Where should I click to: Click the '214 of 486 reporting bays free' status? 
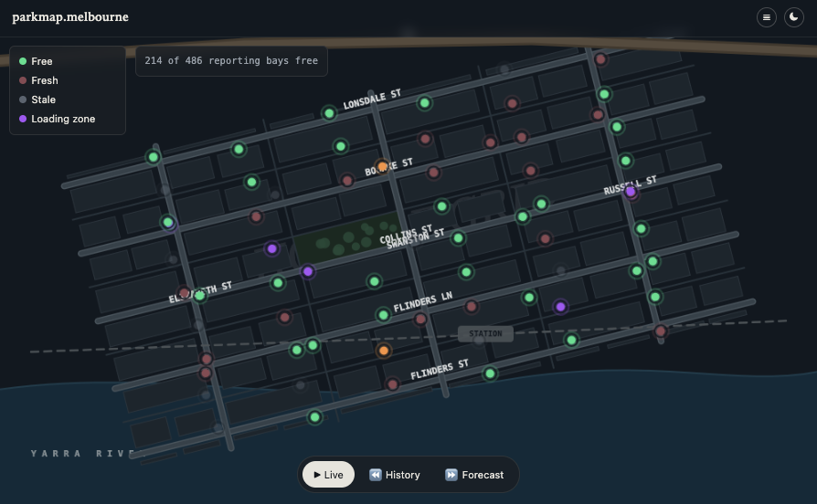(231, 61)
